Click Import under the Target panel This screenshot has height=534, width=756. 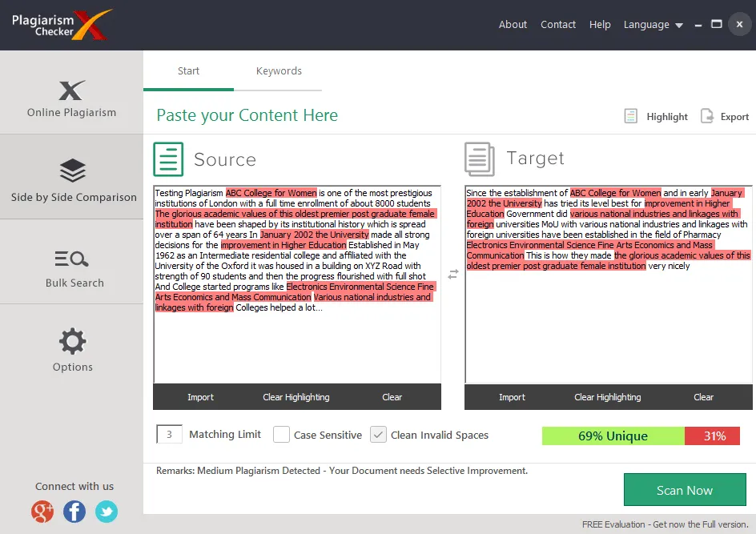[512, 397]
